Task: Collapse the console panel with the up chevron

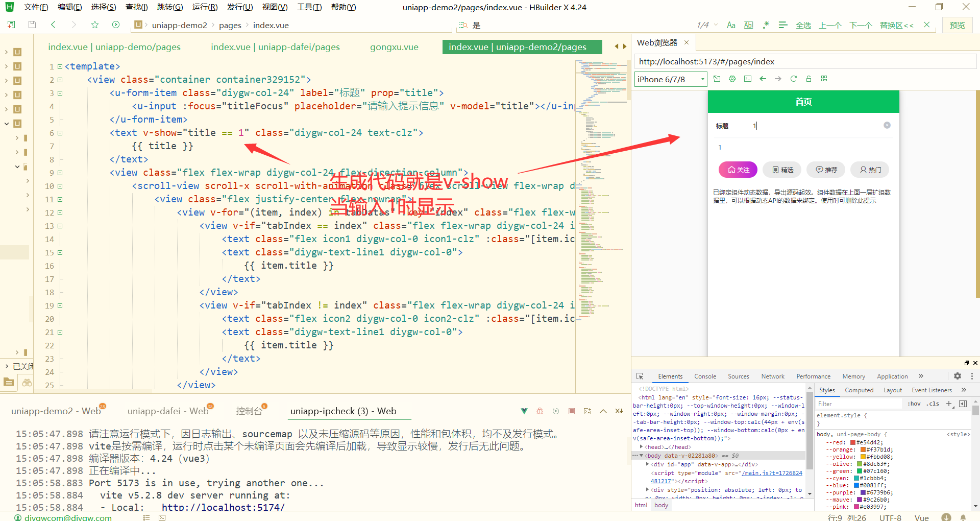Action: pyautogui.click(x=603, y=411)
